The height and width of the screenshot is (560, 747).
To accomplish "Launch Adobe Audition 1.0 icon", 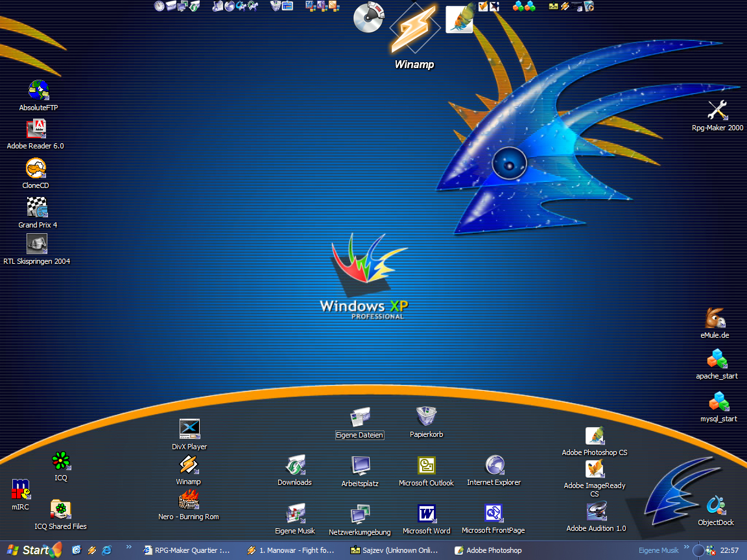I will [x=596, y=511].
